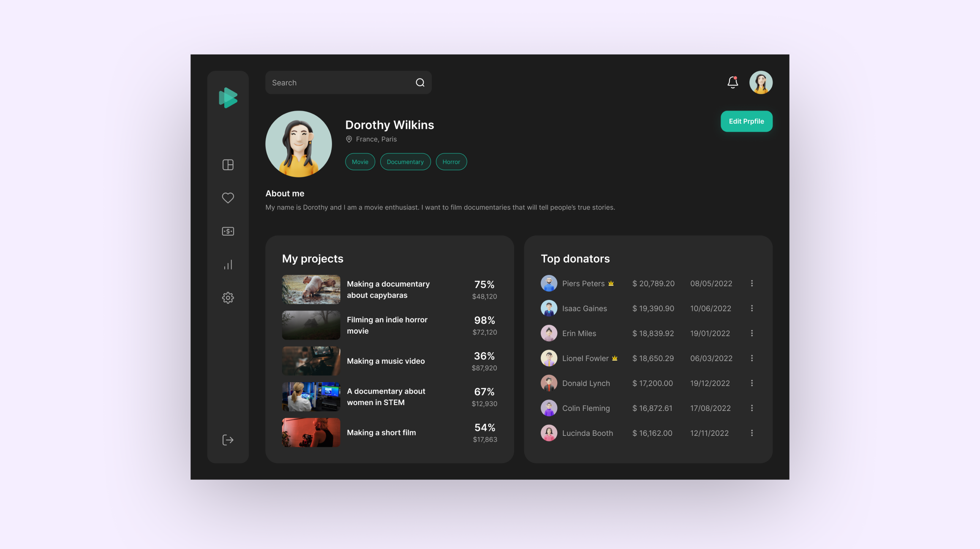Click the logout icon in sidebar
Viewport: 980px width, 549px height.
coord(228,440)
